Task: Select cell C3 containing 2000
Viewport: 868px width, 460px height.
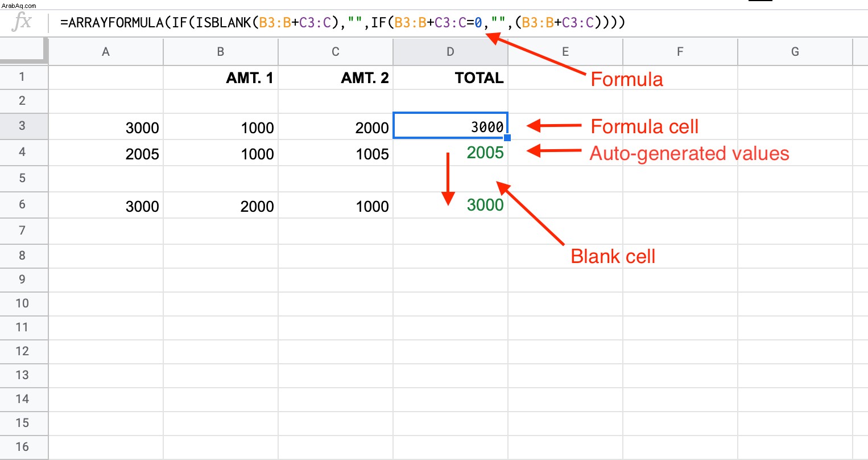Action: 336,126
